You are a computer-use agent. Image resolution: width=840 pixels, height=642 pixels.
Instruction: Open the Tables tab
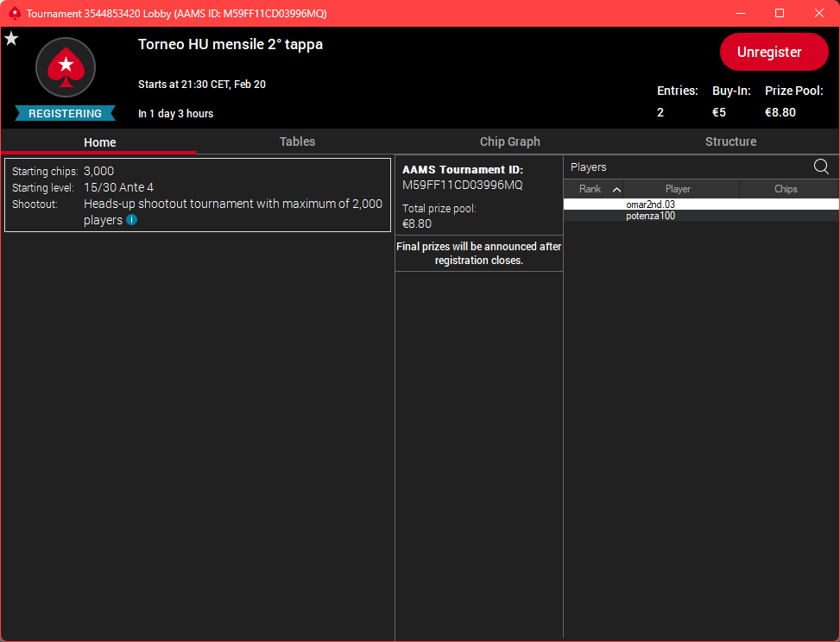pyautogui.click(x=297, y=142)
